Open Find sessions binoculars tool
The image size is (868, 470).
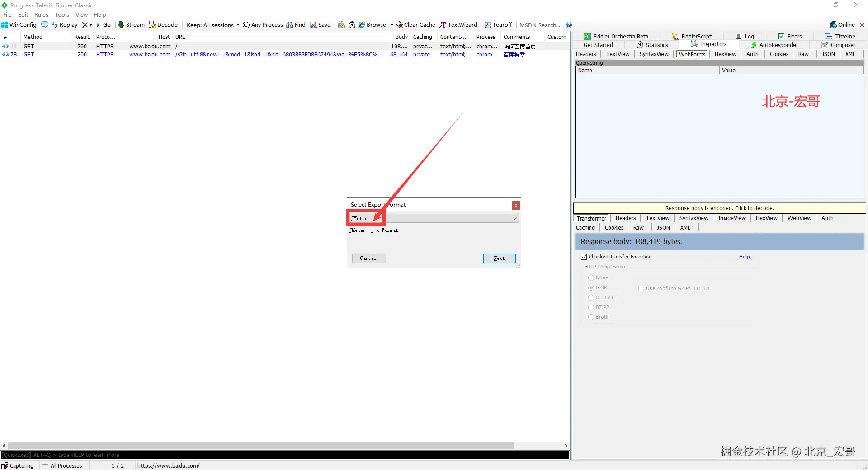296,25
